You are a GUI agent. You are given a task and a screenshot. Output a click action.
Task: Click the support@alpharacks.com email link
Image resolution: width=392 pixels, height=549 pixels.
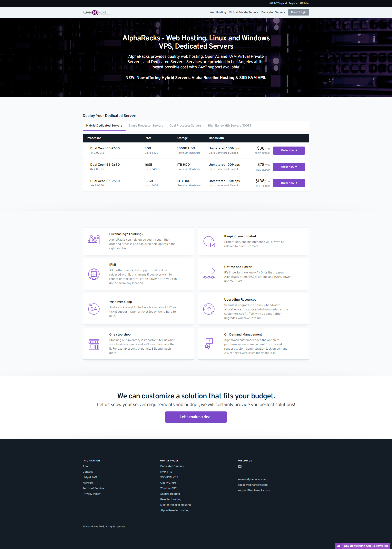tap(254, 490)
